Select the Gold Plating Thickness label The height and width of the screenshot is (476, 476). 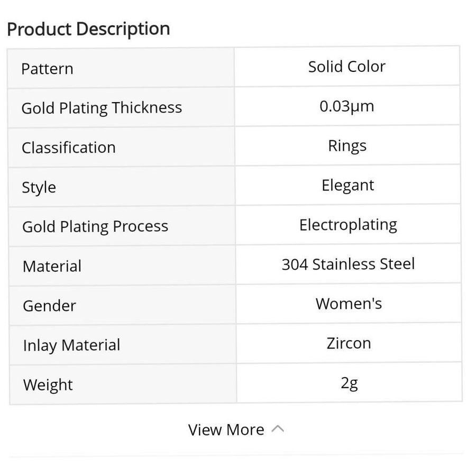click(x=102, y=108)
